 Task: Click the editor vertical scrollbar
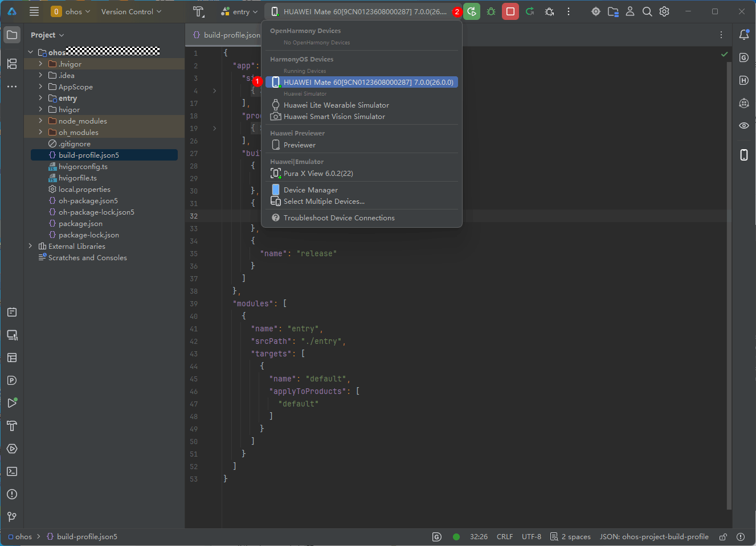click(729, 285)
